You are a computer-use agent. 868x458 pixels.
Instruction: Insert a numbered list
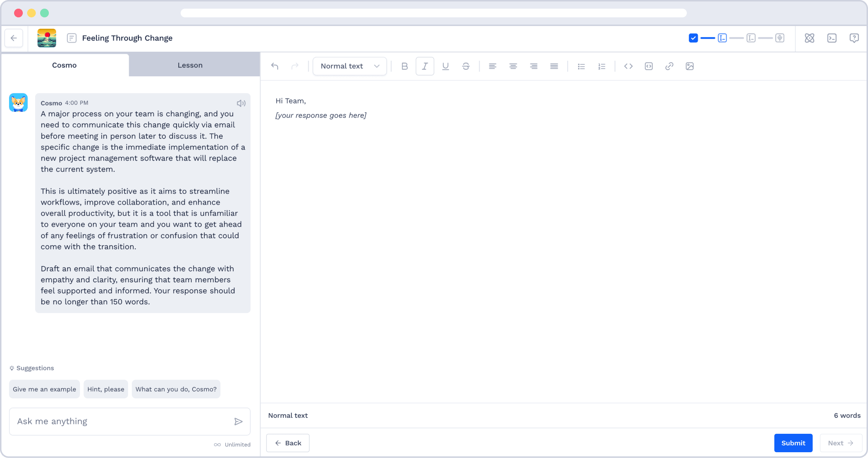click(x=602, y=66)
